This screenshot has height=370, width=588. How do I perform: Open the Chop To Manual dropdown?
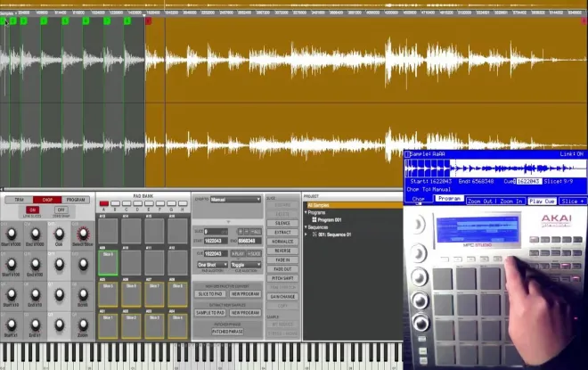(x=235, y=200)
